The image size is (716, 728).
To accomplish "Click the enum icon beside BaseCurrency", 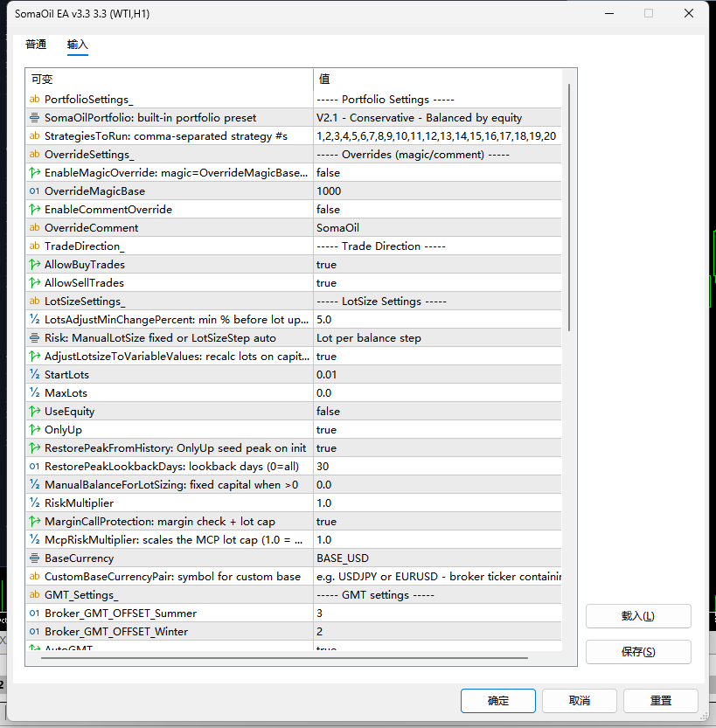I will [x=34, y=558].
